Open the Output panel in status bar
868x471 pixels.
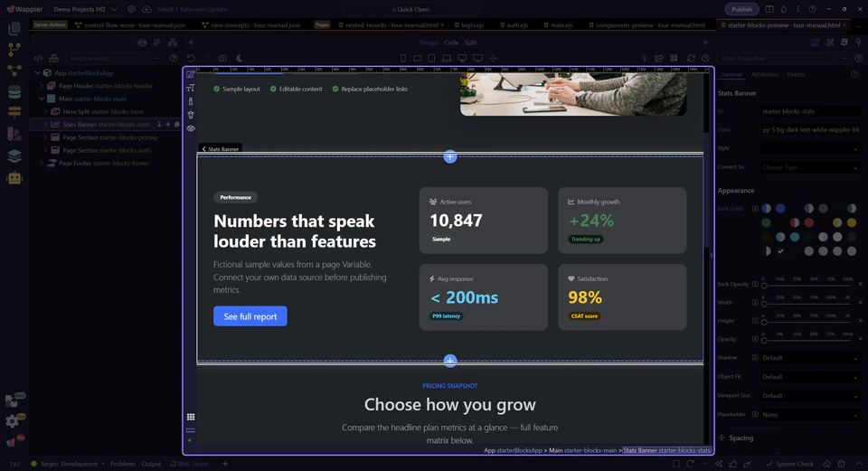151,464
